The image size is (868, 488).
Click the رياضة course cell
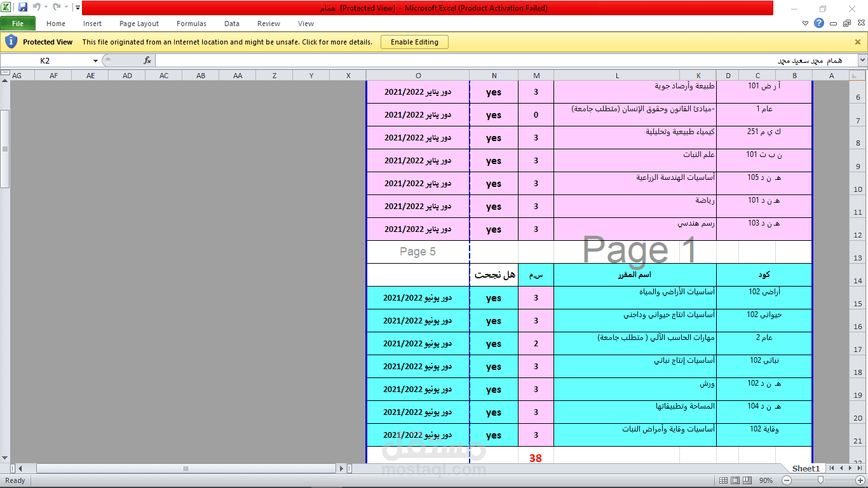pyautogui.click(x=635, y=206)
